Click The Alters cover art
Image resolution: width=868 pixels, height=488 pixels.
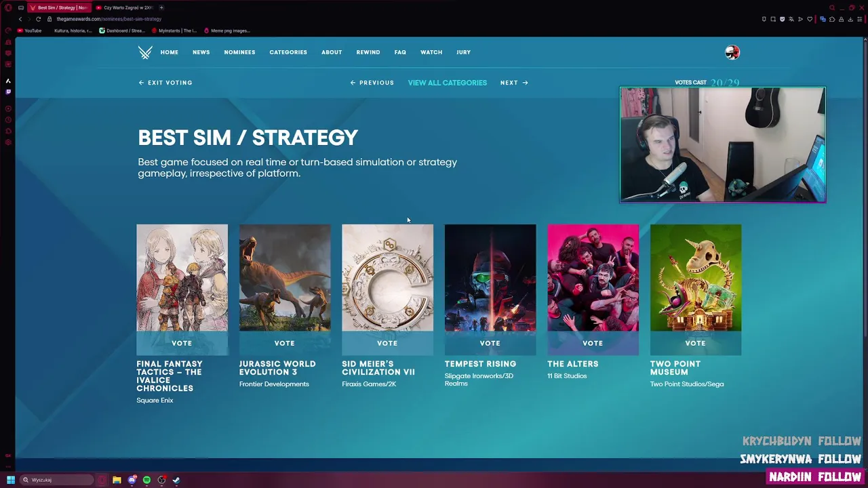coord(593,278)
